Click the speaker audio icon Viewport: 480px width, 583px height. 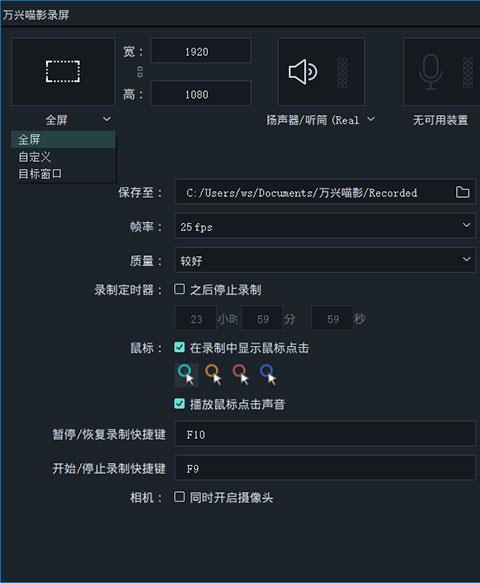point(303,72)
